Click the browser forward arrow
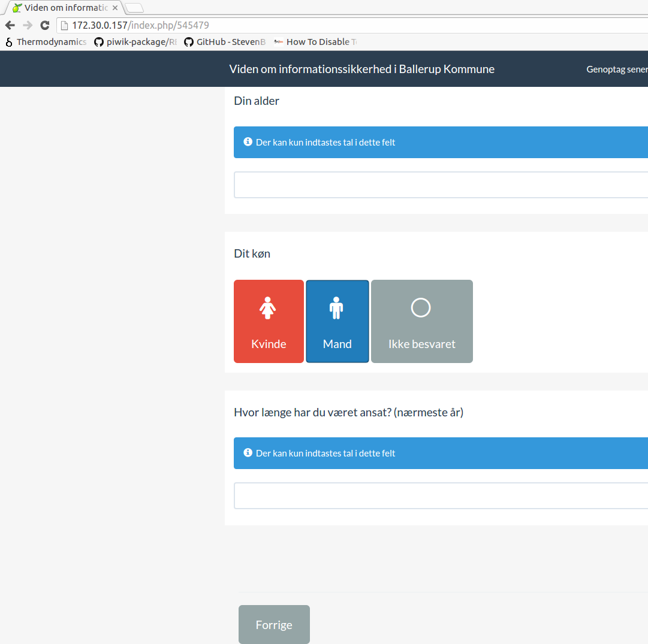The image size is (648, 644). (x=27, y=25)
